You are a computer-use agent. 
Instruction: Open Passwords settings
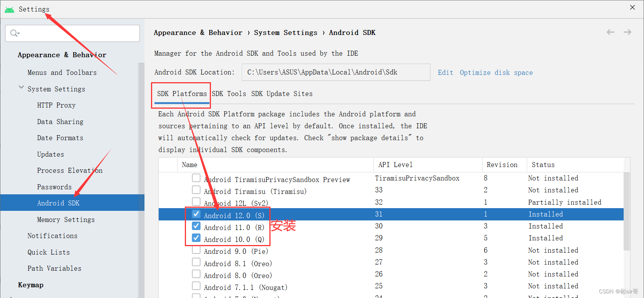click(x=55, y=187)
